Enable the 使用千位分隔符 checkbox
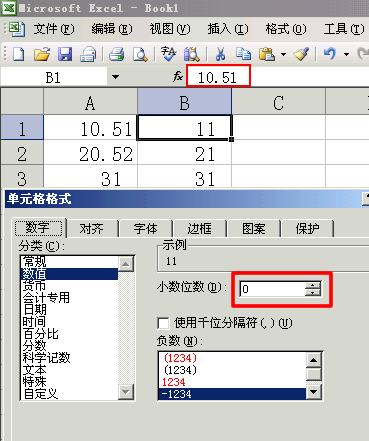 click(163, 323)
